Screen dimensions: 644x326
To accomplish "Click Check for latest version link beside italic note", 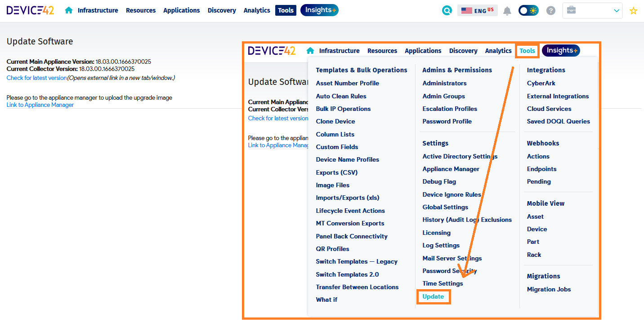I will pos(36,78).
